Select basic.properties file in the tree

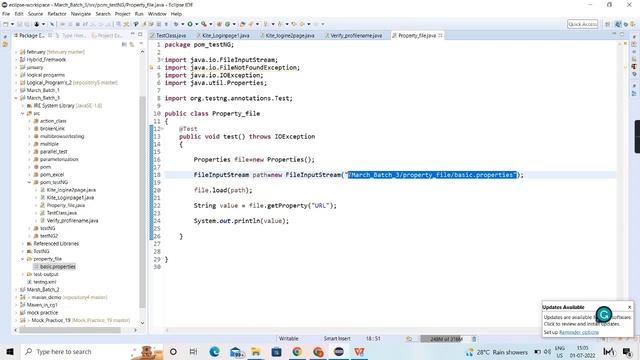click(x=58, y=267)
